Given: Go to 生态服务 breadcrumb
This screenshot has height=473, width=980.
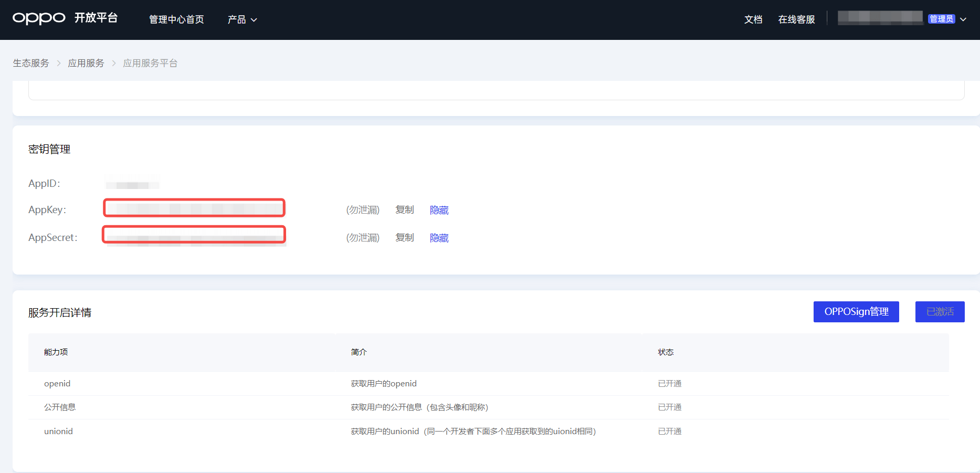Looking at the screenshot, I should click(31, 63).
